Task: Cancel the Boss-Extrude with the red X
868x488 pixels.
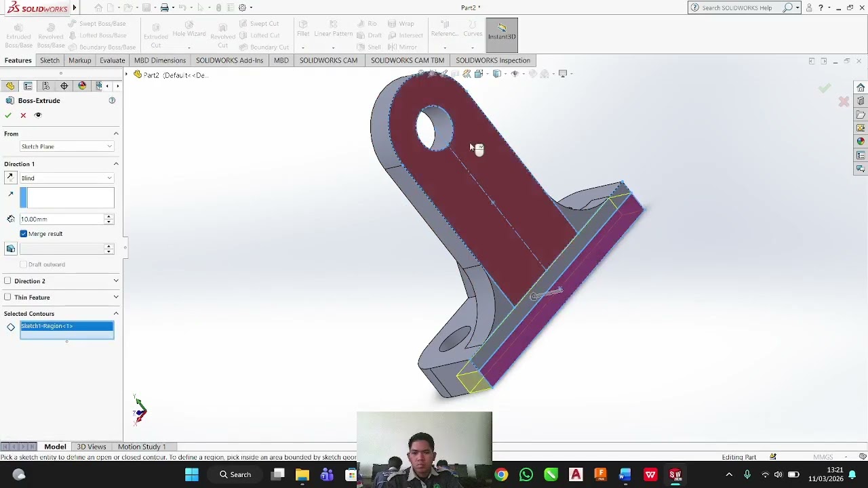Action: [x=23, y=115]
